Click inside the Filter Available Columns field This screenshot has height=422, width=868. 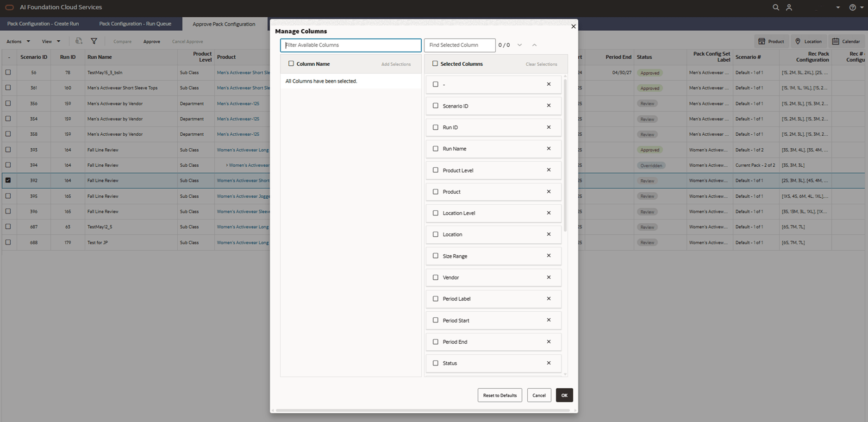(350, 45)
